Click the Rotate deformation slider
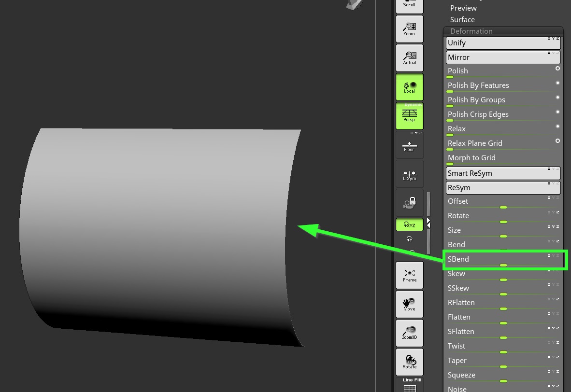571x392 pixels. pos(503,217)
